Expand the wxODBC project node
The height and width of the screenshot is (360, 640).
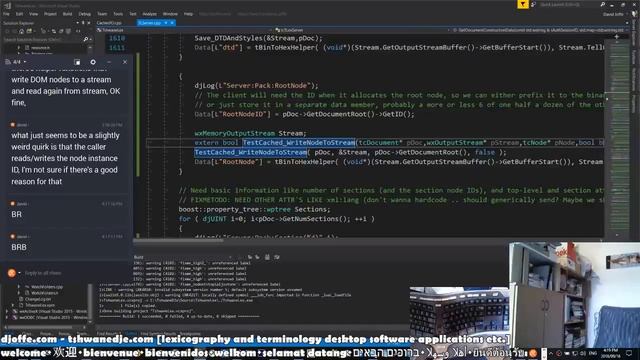pyautogui.click(x=7, y=317)
